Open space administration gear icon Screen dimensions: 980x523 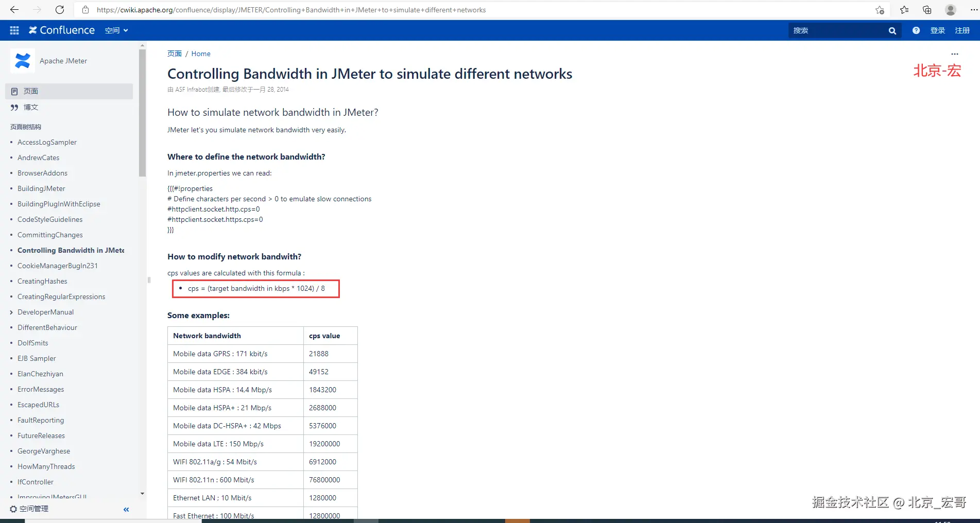coord(13,509)
